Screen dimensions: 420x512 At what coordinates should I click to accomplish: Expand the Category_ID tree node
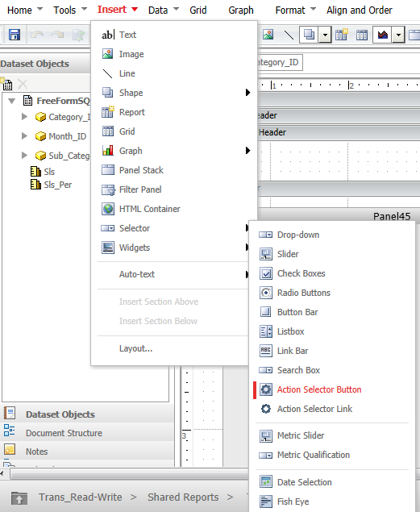pos(24,117)
